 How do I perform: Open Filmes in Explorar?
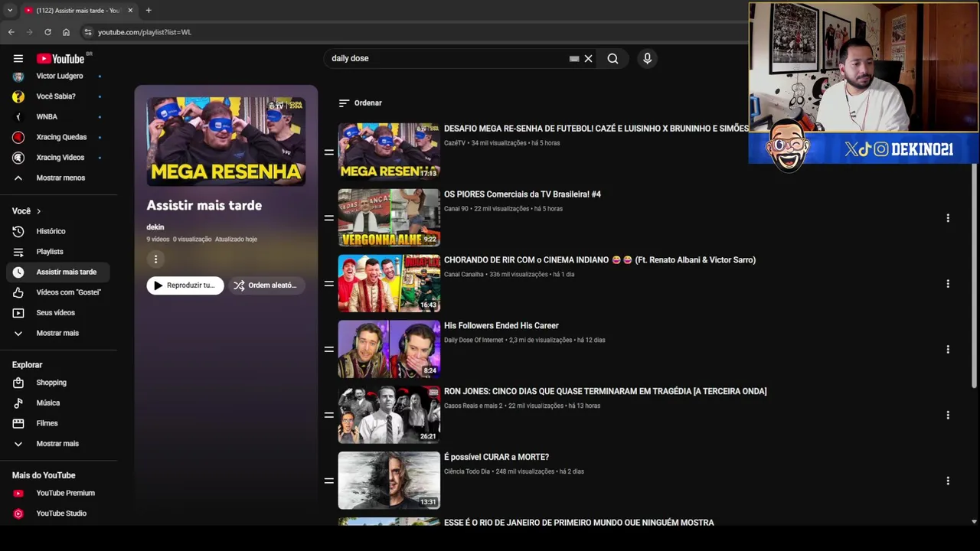(x=57, y=423)
